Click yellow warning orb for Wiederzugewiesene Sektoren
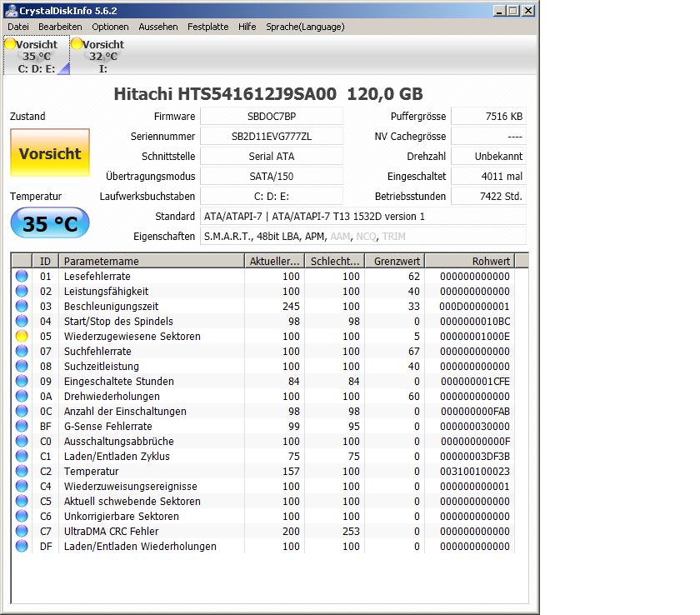 [x=22, y=336]
